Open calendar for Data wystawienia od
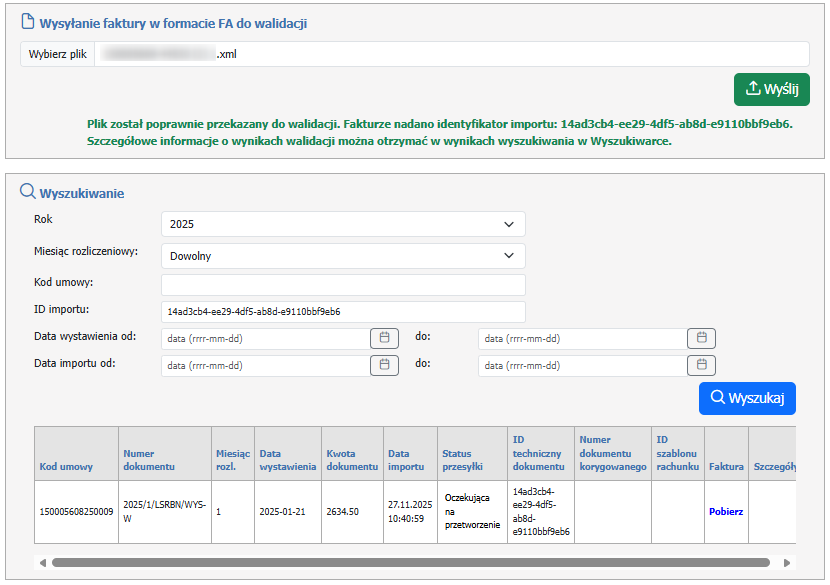830x585 pixels. pyautogui.click(x=384, y=338)
